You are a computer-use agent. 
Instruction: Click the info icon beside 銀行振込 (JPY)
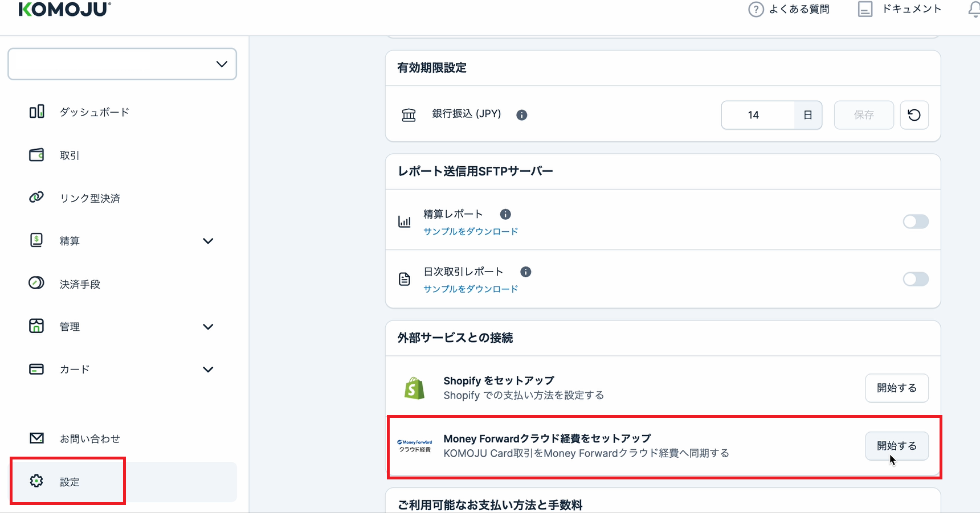click(521, 114)
